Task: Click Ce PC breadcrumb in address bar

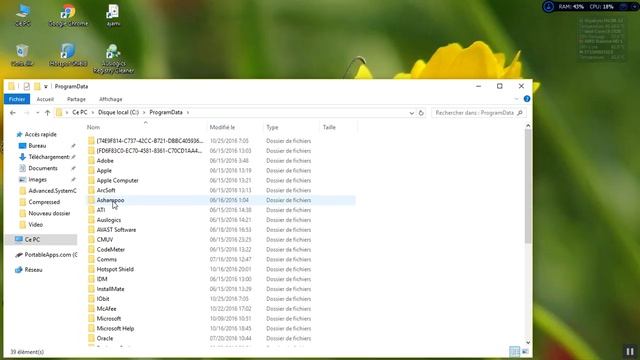Action: coord(80,112)
